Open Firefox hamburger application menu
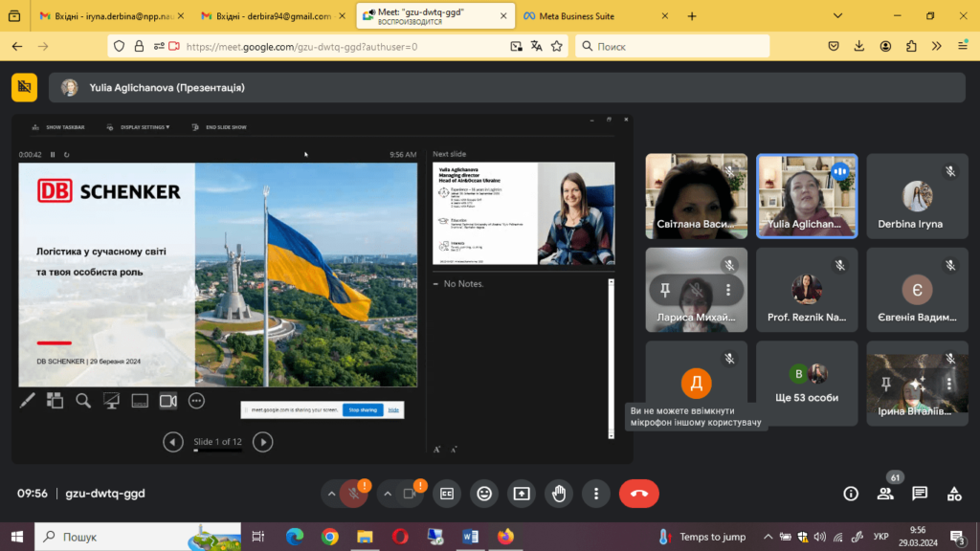 [963, 46]
